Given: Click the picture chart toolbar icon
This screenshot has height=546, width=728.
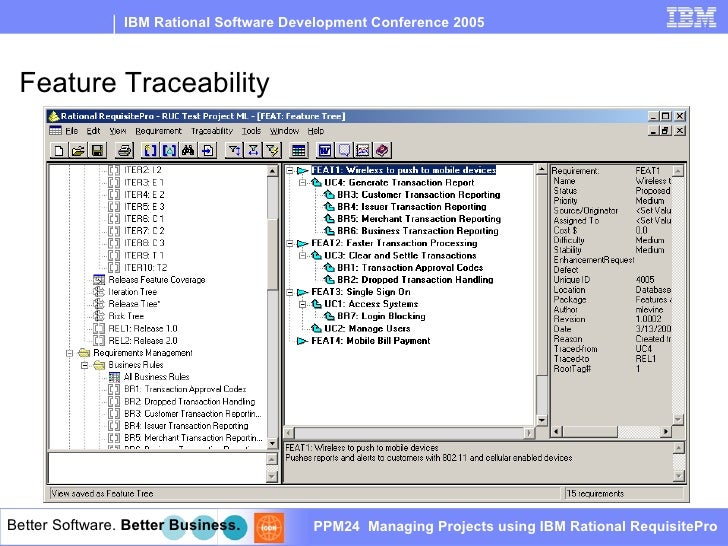Looking at the screenshot, I should click(x=363, y=150).
